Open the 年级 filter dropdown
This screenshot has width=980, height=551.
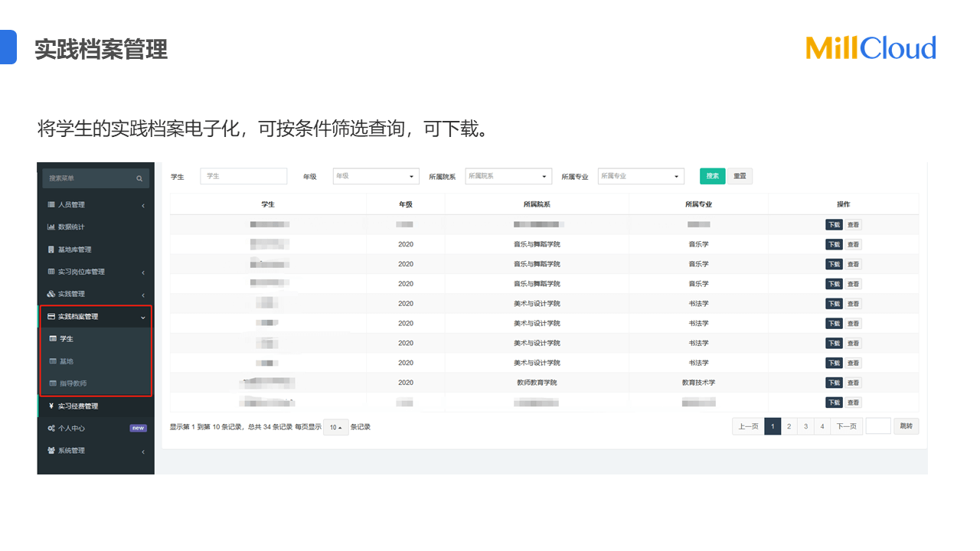pos(376,177)
